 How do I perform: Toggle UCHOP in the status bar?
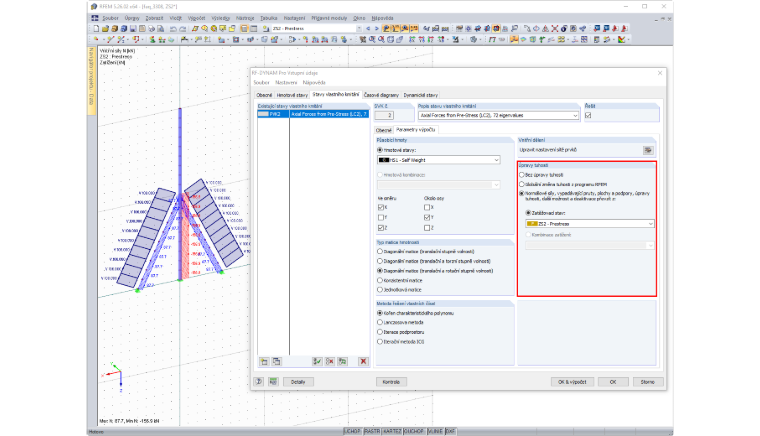[352, 431]
